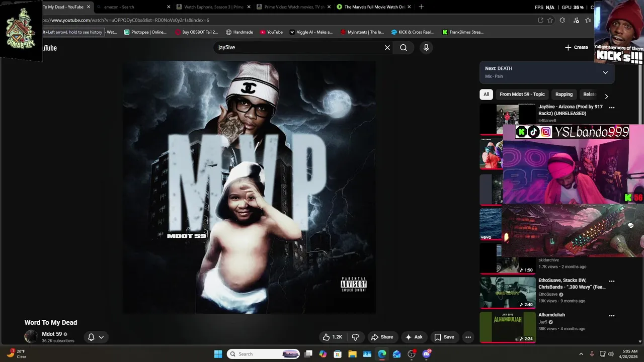The image size is (644, 362).
Task: Open a new browser tab with plus
Action: click(x=421, y=7)
